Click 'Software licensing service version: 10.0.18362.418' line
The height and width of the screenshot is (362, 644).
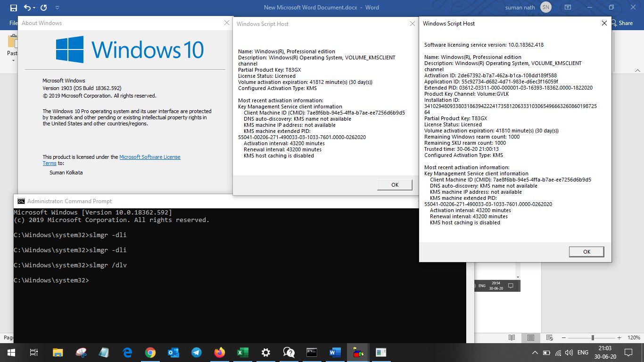tap(484, 45)
